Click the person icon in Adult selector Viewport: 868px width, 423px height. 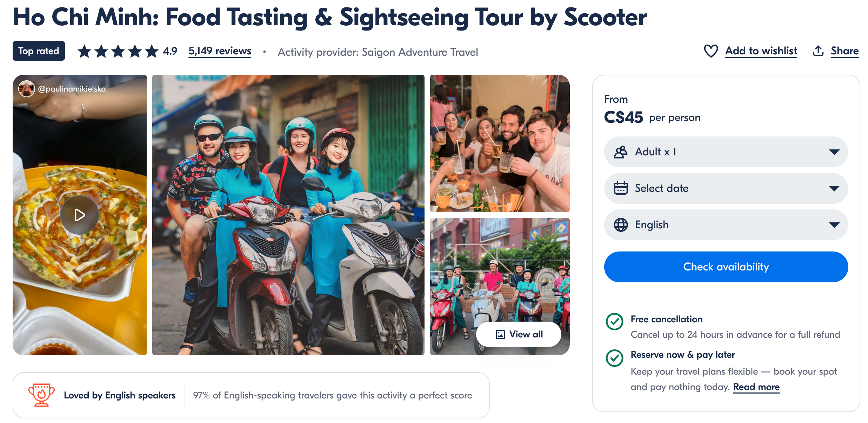tap(620, 152)
